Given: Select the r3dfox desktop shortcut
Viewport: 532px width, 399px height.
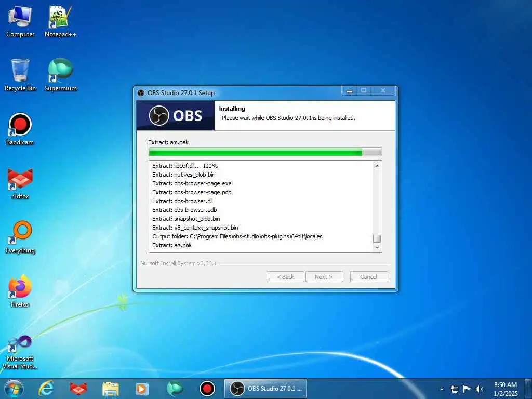Looking at the screenshot, I should 20,183.
